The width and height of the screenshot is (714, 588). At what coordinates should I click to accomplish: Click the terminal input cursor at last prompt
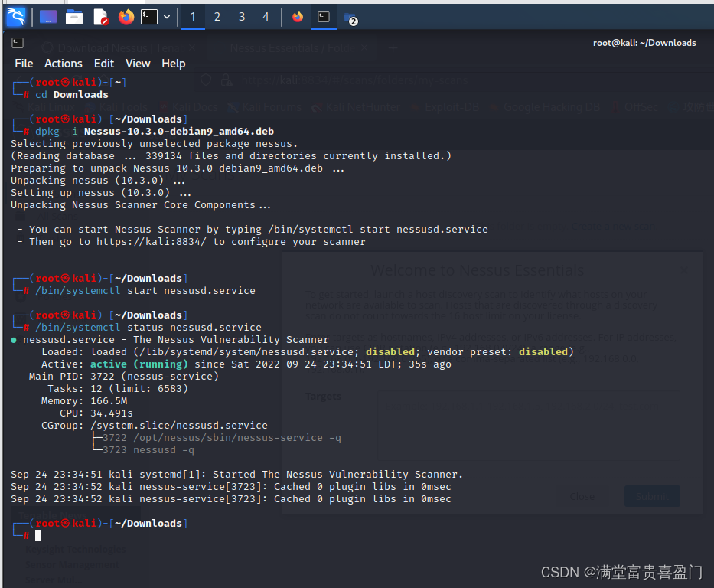point(38,536)
